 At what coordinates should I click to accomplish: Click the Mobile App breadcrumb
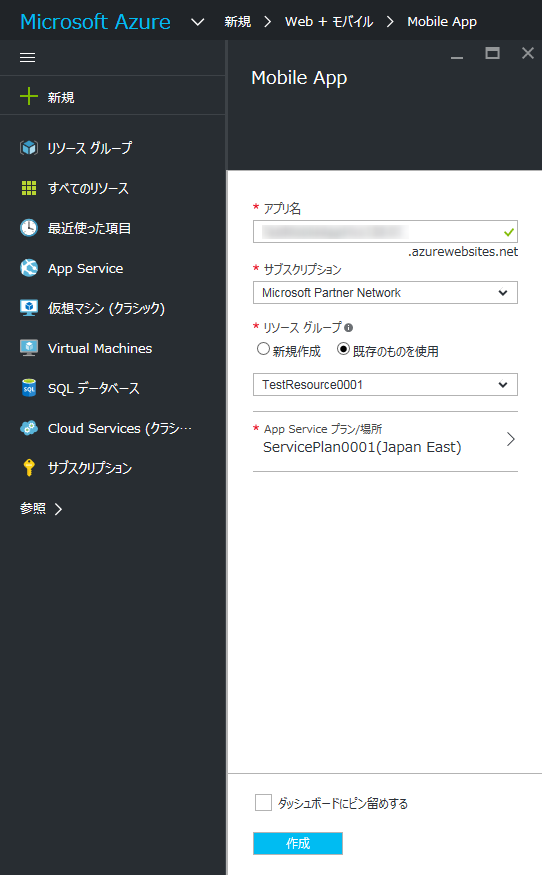pyautogui.click(x=442, y=22)
